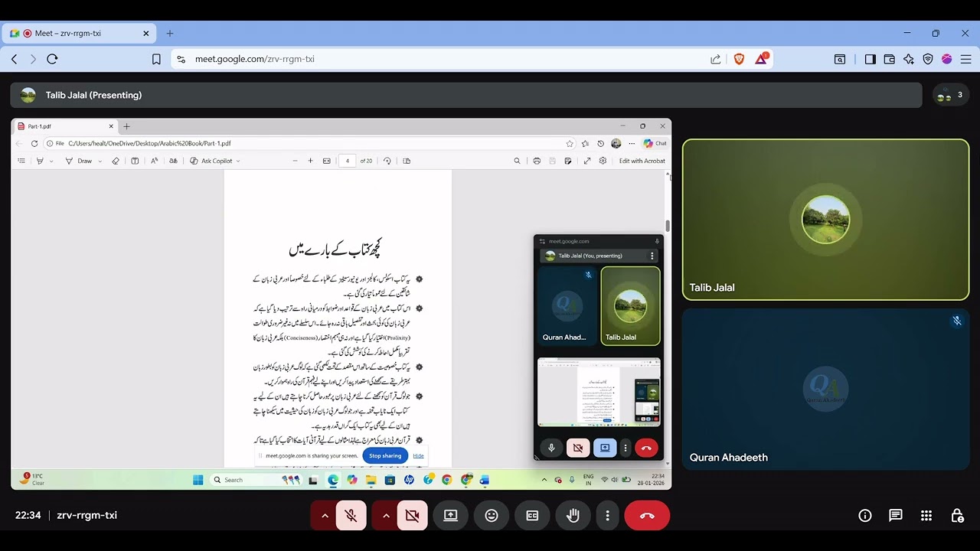980x551 pixels.
Task: Open more options three-dot menu in Meet bar
Action: coord(607,516)
